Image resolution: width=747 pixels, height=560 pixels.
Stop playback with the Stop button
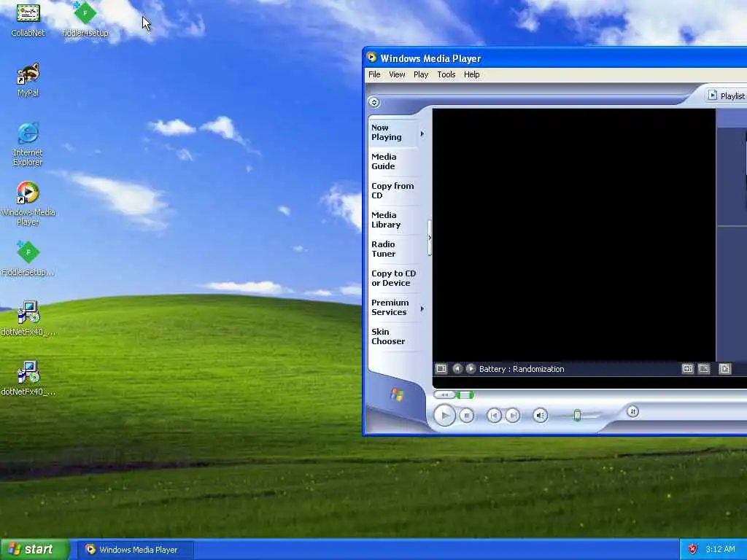point(467,416)
